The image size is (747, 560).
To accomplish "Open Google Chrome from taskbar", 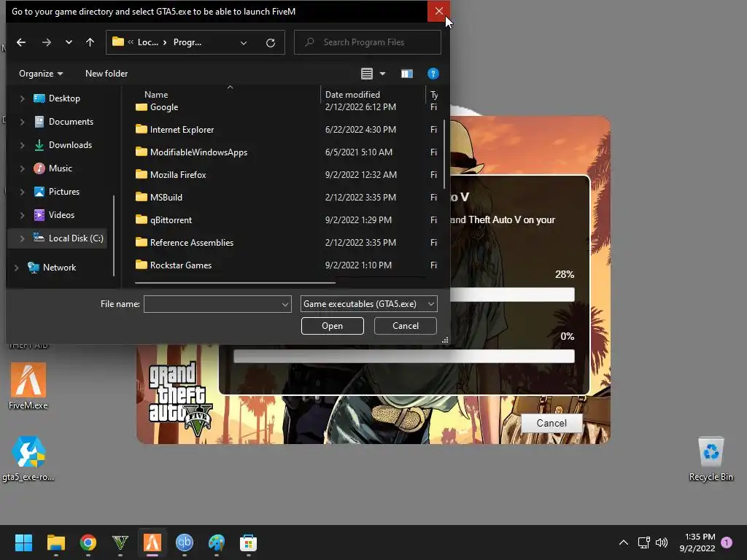I will [88, 542].
